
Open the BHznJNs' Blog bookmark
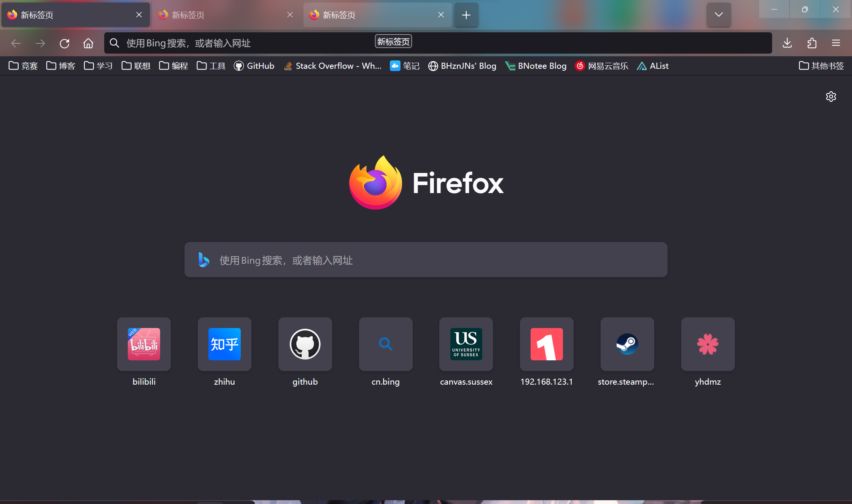(462, 66)
